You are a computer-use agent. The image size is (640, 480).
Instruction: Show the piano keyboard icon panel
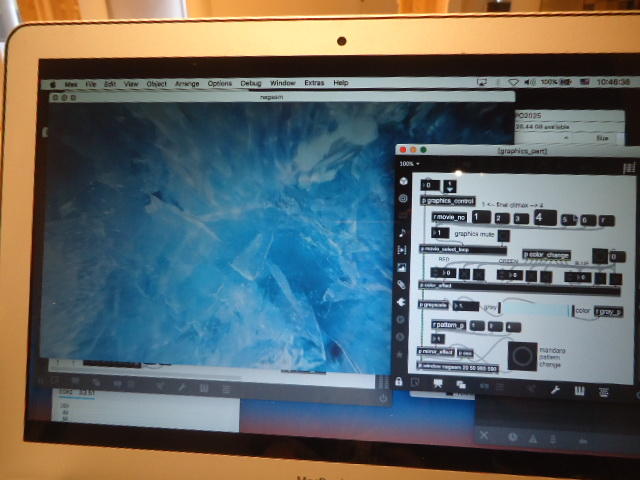click(x=580, y=391)
